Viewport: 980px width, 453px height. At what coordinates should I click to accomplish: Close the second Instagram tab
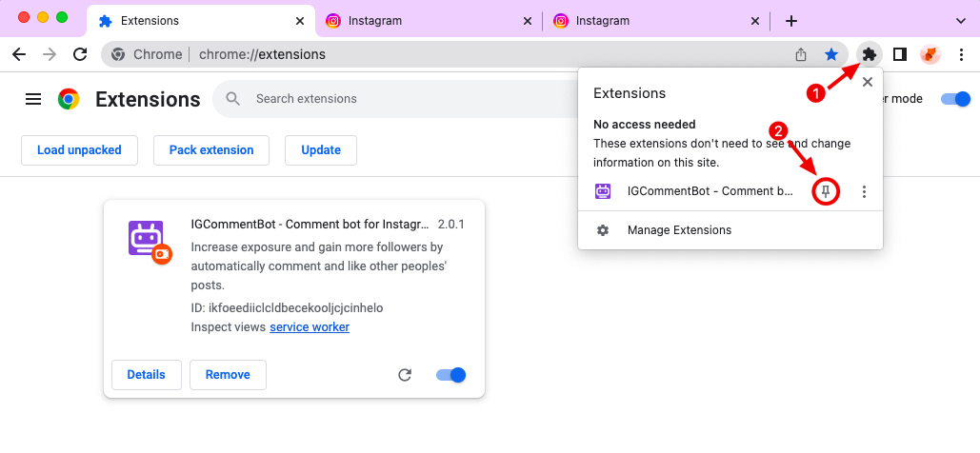755,21
